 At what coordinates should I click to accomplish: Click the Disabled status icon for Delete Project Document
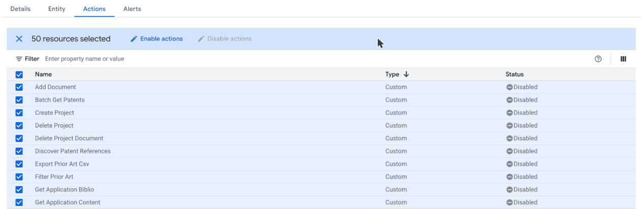pyautogui.click(x=510, y=138)
